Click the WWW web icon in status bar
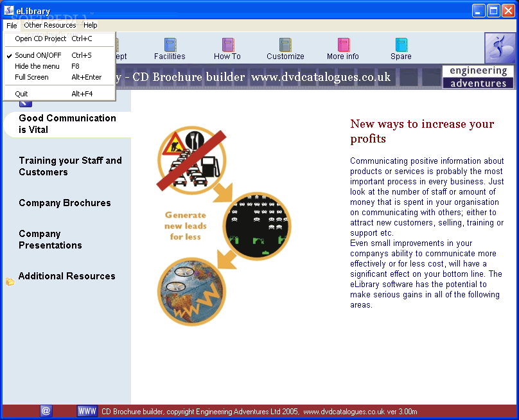This screenshot has width=519, height=420. click(x=87, y=412)
